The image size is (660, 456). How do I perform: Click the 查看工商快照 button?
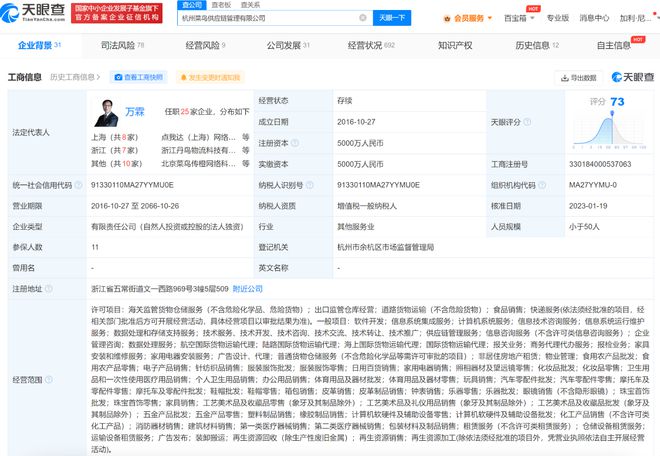click(x=138, y=77)
